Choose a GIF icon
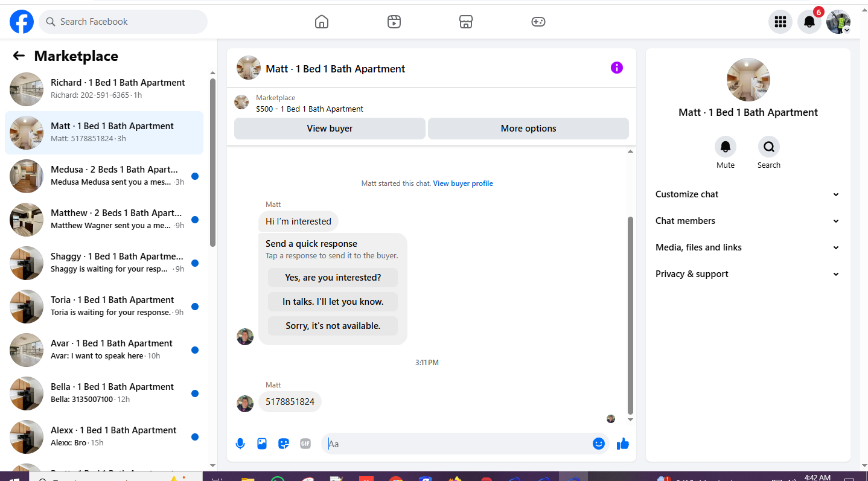Image resolution: width=868 pixels, height=481 pixels. point(305,444)
